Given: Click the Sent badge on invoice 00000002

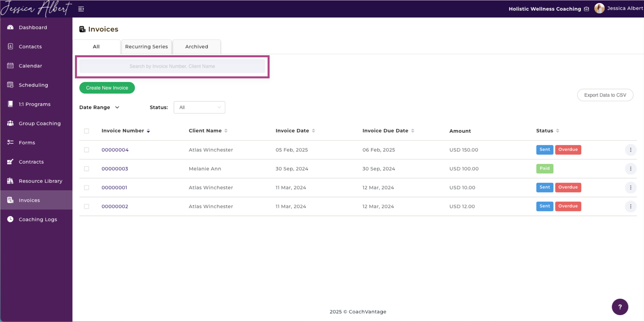Looking at the screenshot, I should (x=545, y=206).
